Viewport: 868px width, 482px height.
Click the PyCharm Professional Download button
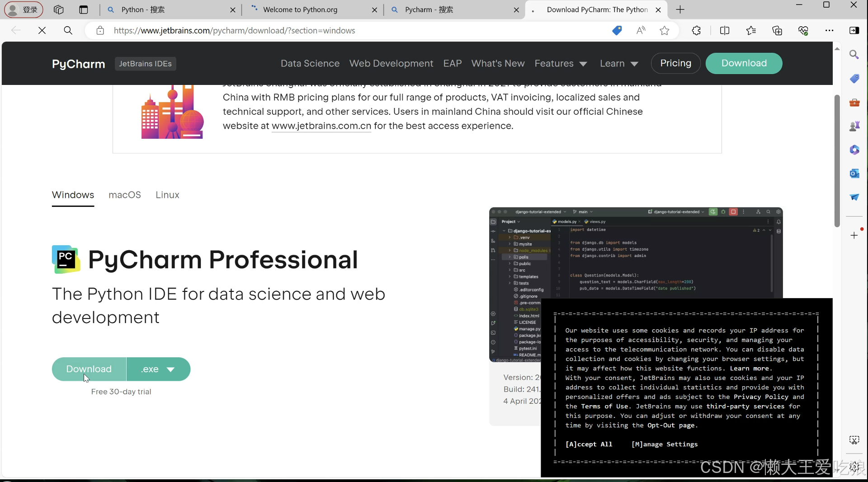tap(89, 369)
